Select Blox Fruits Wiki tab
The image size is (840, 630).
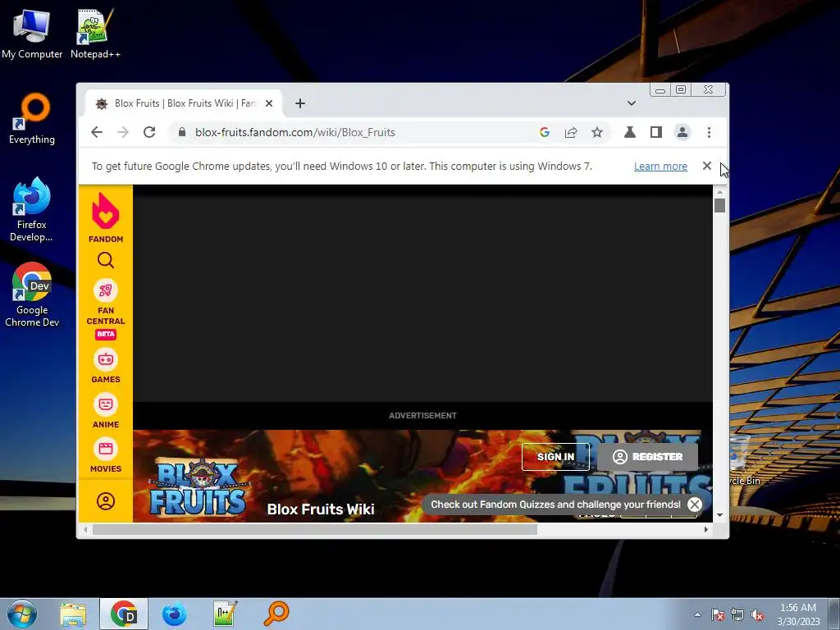[184, 103]
